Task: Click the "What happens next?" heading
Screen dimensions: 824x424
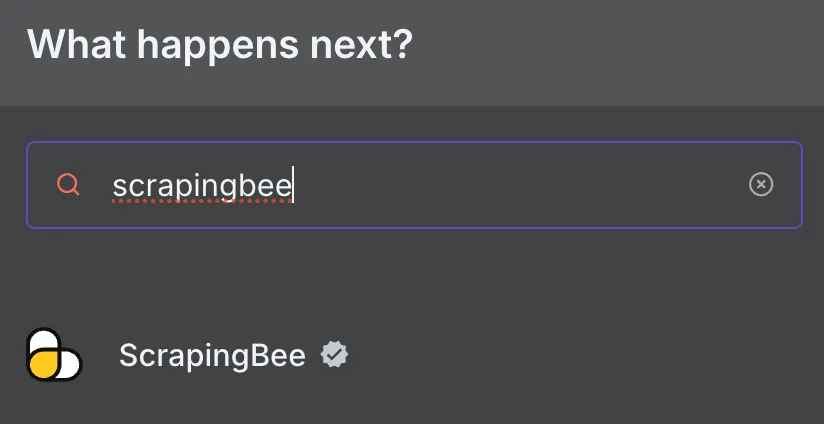Action: click(219, 45)
